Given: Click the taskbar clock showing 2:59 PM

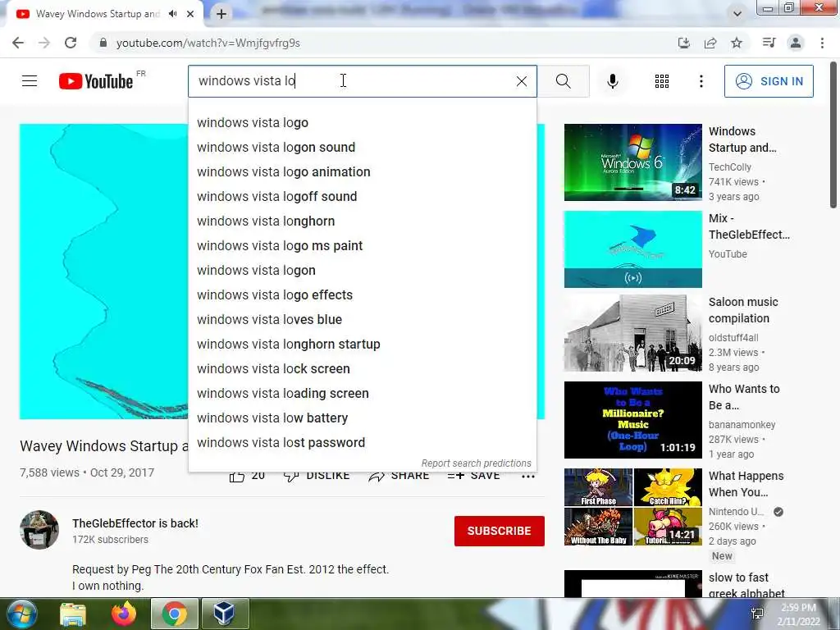Looking at the screenshot, I should click(x=798, y=614).
